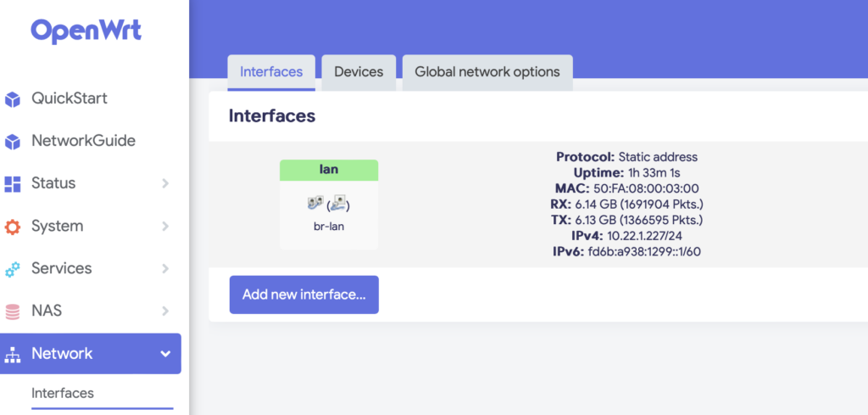Expand the NAS menu chevron

pyautogui.click(x=165, y=311)
